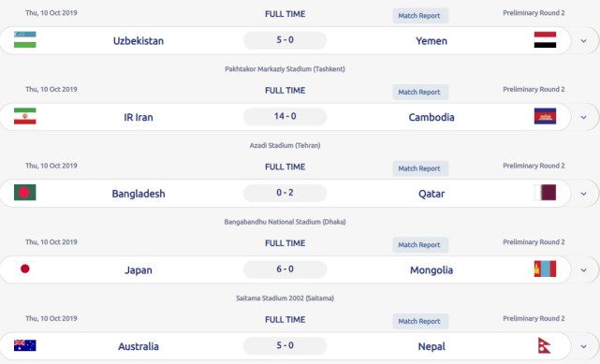The height and width of the screenshot is (364, 600).
Task: Select the Mongolia flag icon
Action: (x=545, y=269)
